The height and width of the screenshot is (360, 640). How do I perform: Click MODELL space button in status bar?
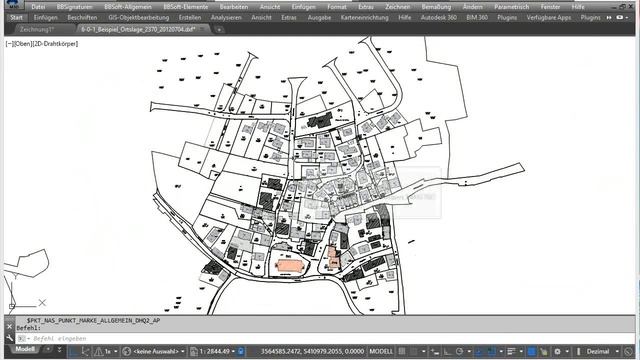pyautogui.click(x=381, y=351)
